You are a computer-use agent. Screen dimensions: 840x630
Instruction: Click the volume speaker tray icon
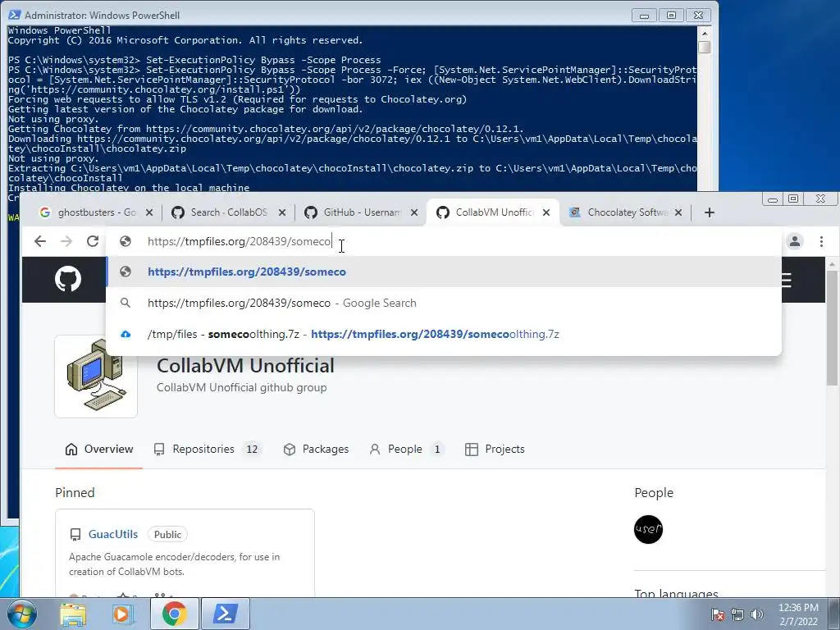(757, 614)
